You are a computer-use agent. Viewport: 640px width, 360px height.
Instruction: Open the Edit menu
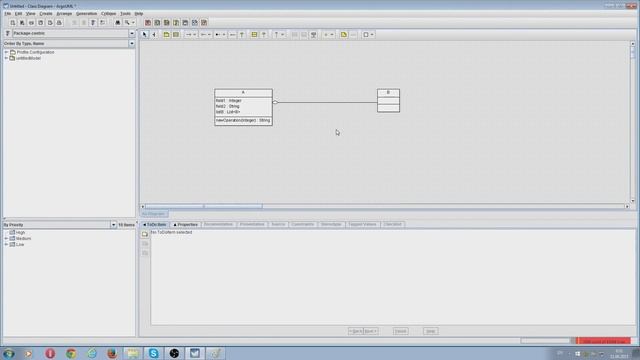click(18, 13)
